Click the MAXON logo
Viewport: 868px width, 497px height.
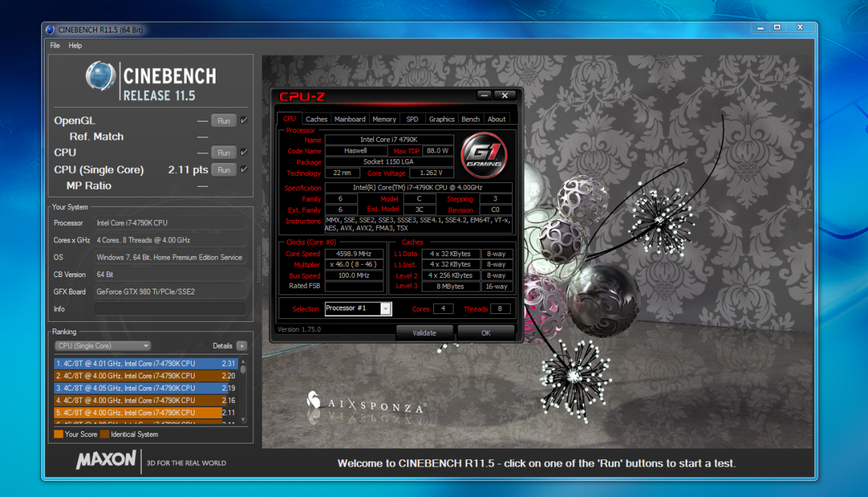pyautogui.click(x=106, y=459)
